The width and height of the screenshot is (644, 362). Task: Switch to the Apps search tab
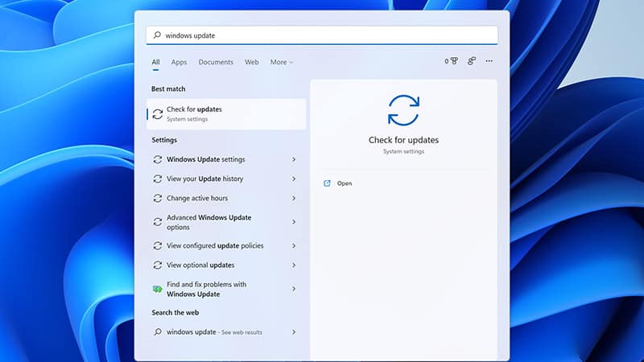(179, 62)
